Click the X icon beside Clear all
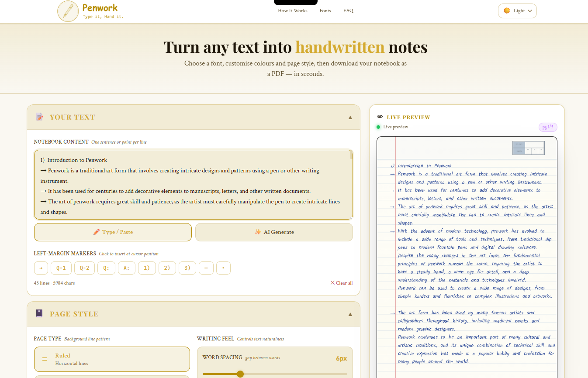 tap(332, 283)
